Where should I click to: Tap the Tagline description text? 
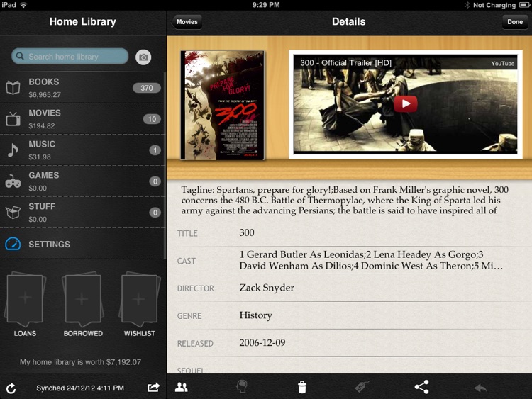coord(345,200)
